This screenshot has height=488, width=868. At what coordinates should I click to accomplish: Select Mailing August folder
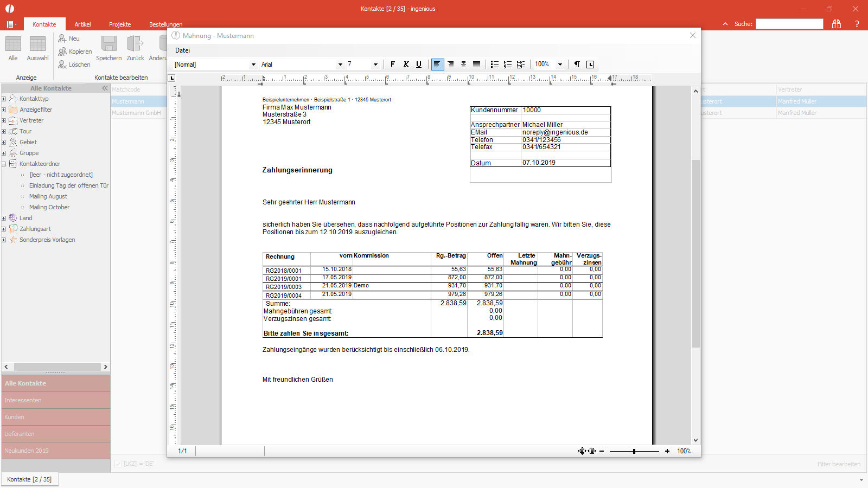pyautogui.click(x=48, y=196)
